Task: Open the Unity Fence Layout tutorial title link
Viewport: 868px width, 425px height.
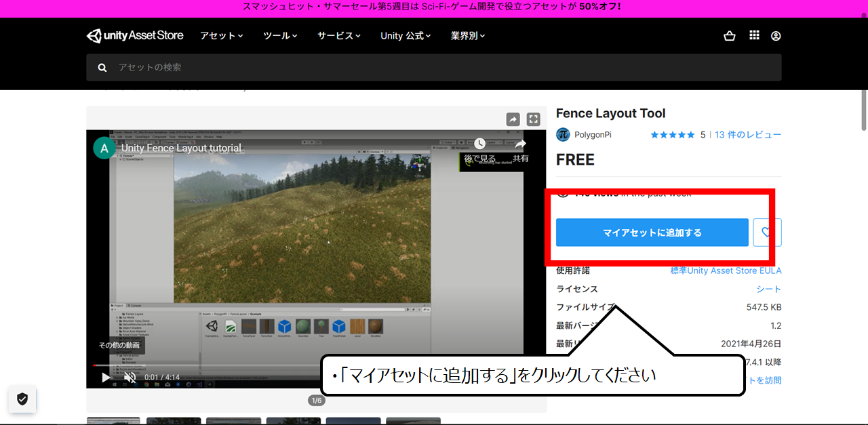Action: point(181,148)
